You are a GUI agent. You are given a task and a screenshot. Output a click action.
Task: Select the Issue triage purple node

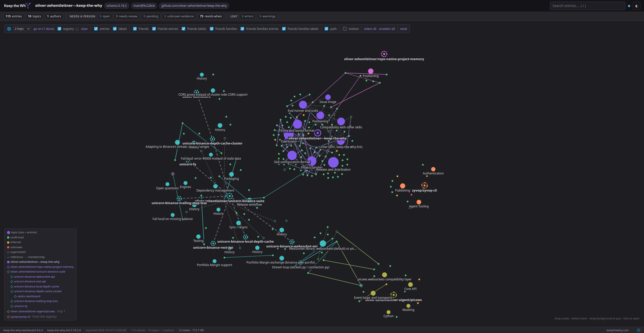328,97
